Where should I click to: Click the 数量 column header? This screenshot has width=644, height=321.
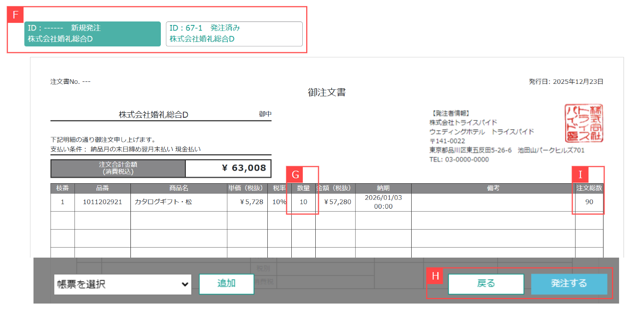point(303,188)
